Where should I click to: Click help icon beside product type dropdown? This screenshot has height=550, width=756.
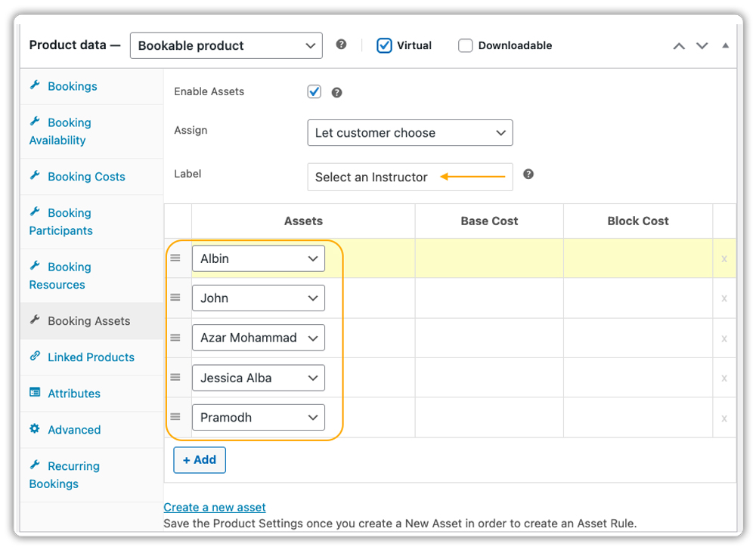(342, 45)
